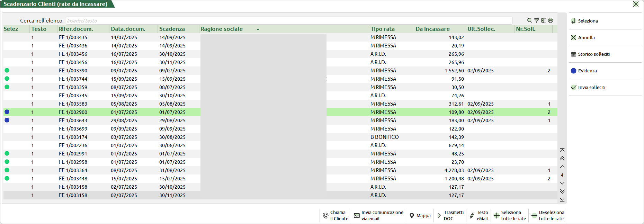
Task: Toggle green selection dot on row FE 1/003448
Action: pyautogui.click(x=7, y=179)
